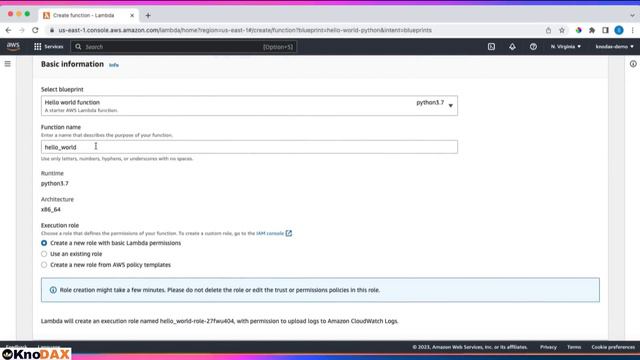Open the Privacy footer link
Screen dimensions: 640x360
[x=548, y=347]
